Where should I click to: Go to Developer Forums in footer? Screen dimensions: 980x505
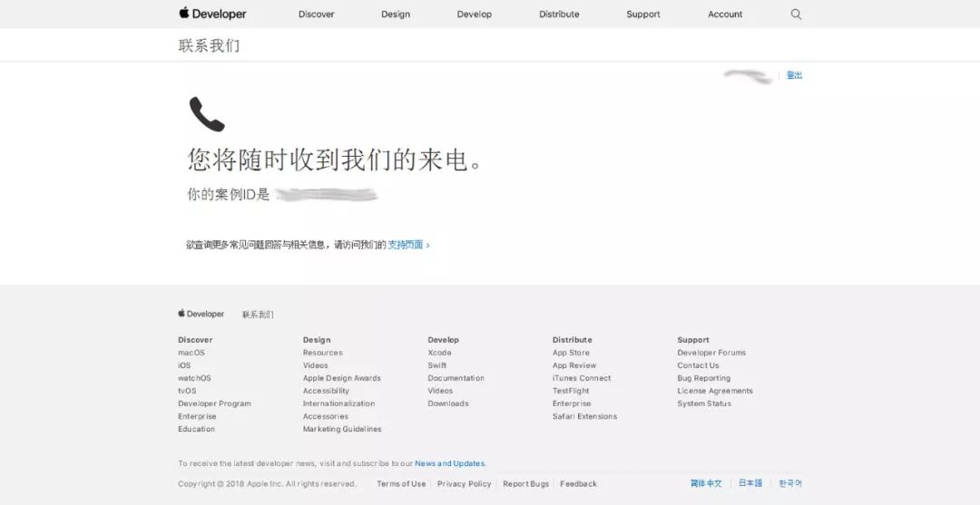tap(711, 353)
